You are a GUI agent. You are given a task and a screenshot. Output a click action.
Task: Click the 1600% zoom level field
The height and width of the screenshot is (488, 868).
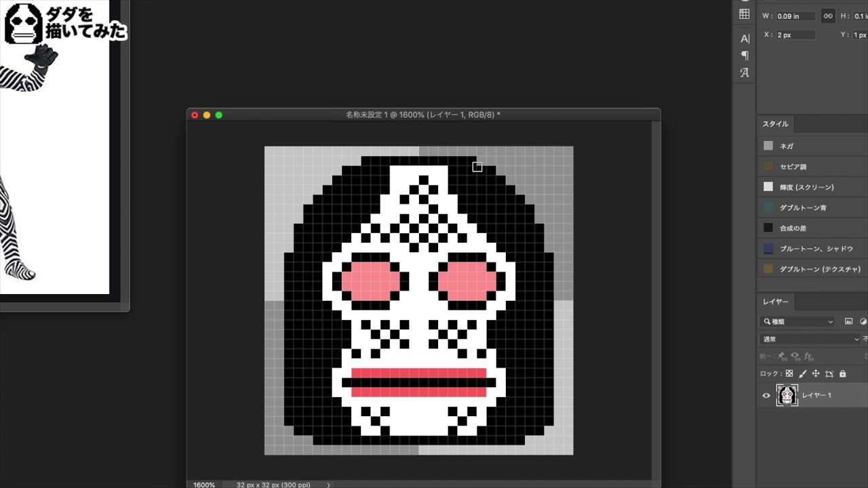204,485
